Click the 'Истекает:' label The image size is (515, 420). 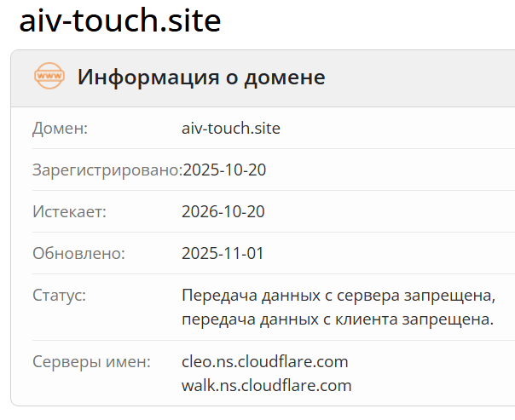[x=69, y=212]
